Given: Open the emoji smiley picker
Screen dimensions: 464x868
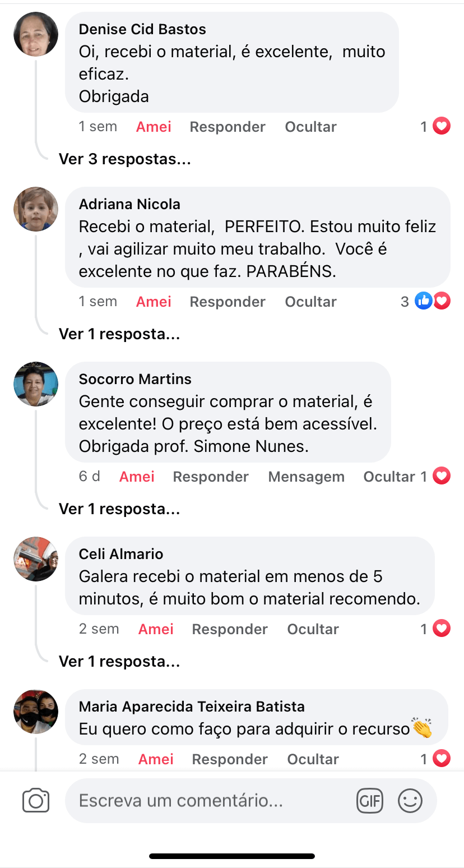Looking at the screenshot, I should point(410,800).
